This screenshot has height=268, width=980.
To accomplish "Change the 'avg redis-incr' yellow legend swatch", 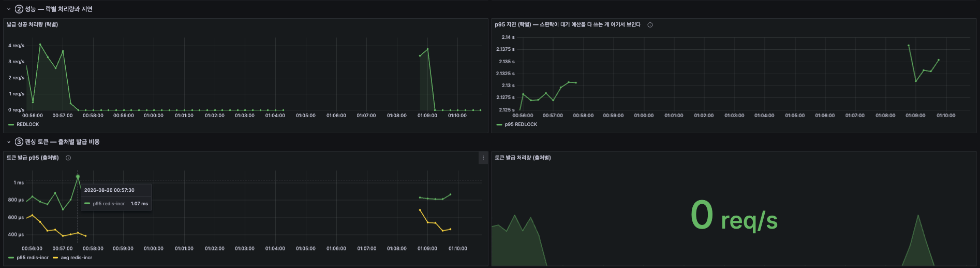I will click(x=55, y=258).
